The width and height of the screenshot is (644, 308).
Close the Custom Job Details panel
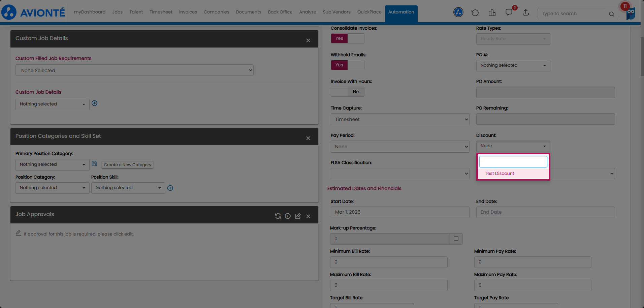point(308,40)
